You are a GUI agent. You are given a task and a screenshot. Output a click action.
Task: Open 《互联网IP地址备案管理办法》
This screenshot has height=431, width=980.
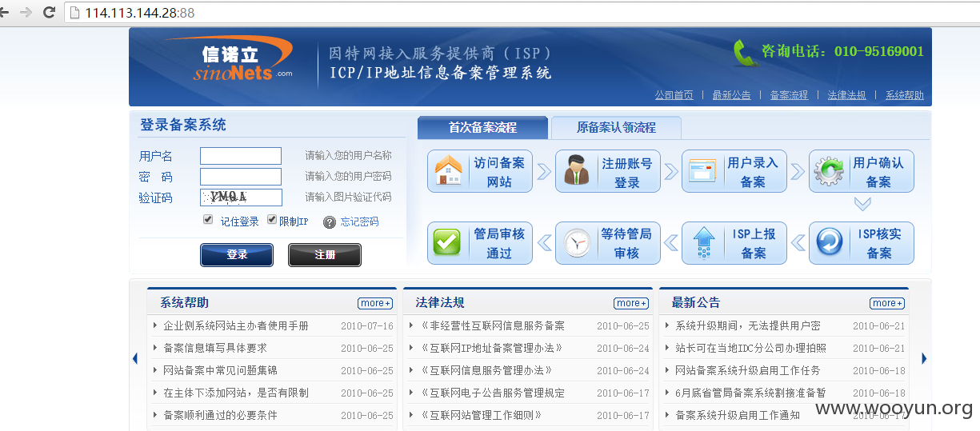click(x=491, y=349)
